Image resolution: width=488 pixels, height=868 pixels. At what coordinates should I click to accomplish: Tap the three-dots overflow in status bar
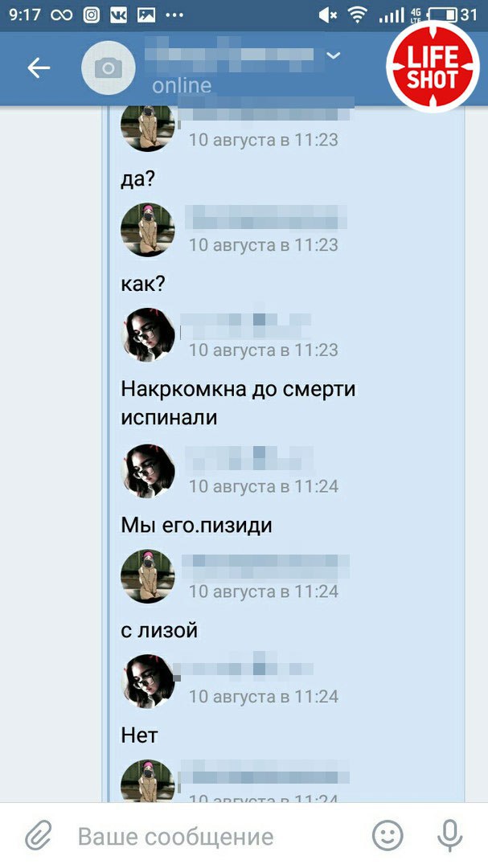click(x=174, y=15)
